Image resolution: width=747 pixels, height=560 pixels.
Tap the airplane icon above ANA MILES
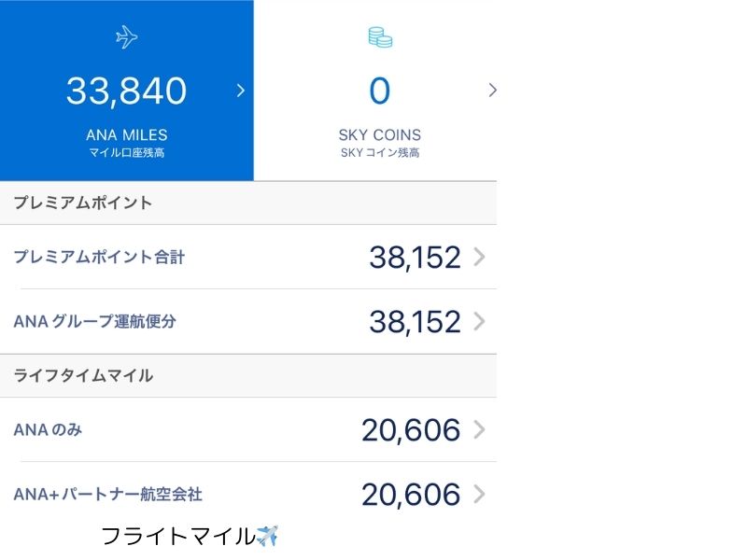[x=127, y=37]
